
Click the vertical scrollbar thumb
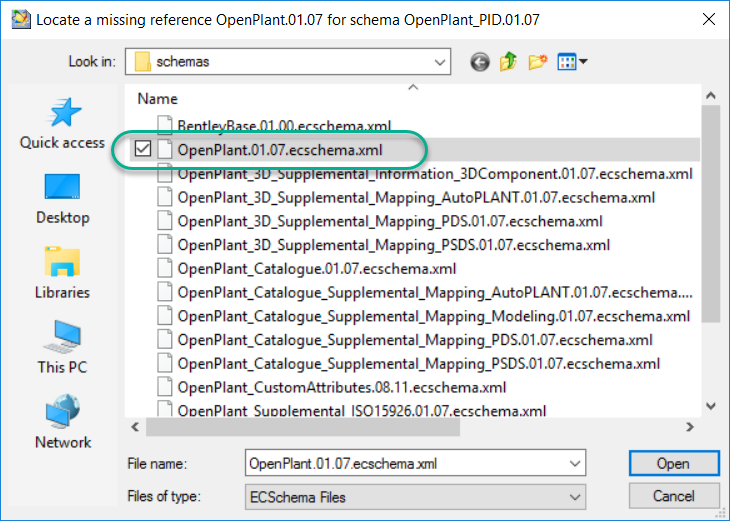(x=710, y=214)
